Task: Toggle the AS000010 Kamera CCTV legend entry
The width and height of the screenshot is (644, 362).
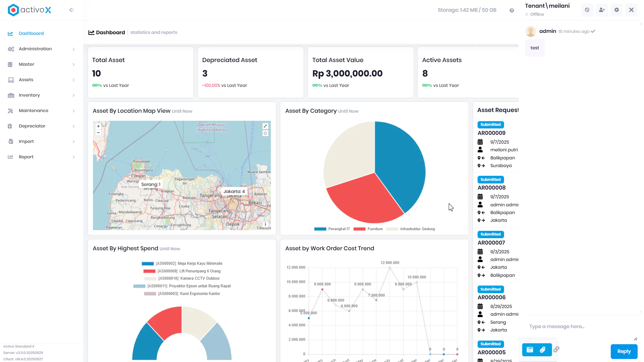Action: click(x=182, y=278)
